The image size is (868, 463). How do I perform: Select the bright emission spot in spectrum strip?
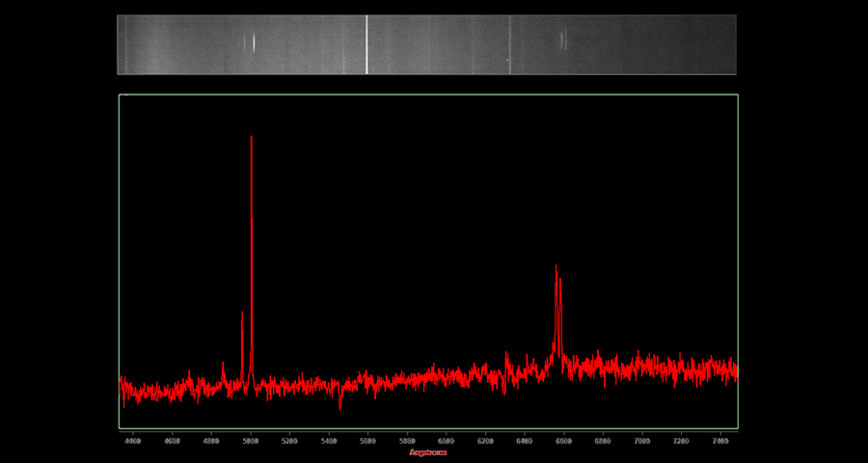click(254, 42)
